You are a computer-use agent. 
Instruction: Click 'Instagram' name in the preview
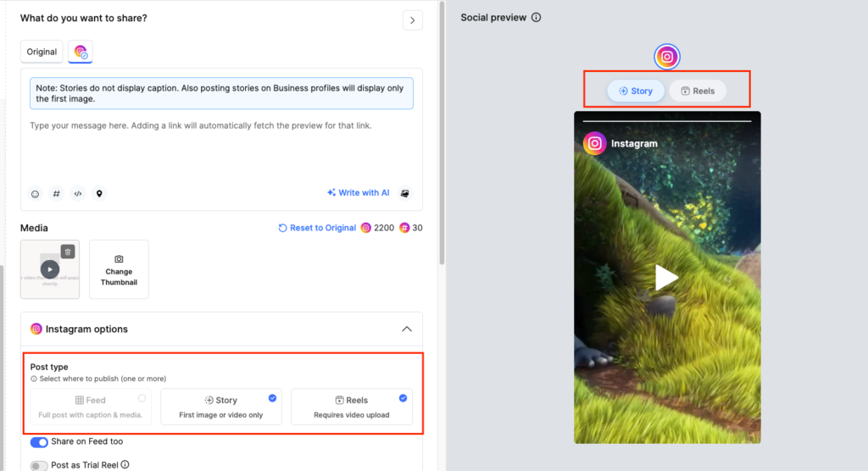(x=634, y=143)
